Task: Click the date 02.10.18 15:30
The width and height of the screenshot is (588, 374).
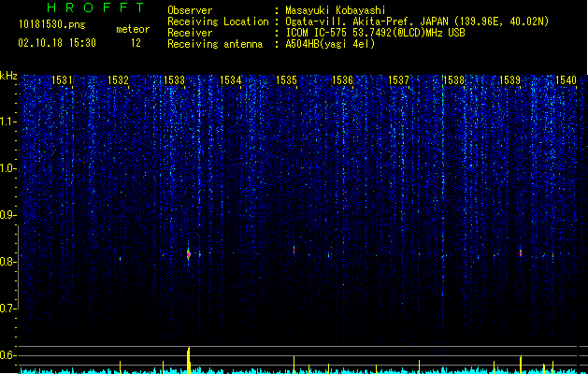Action: (x=57, y=43)
